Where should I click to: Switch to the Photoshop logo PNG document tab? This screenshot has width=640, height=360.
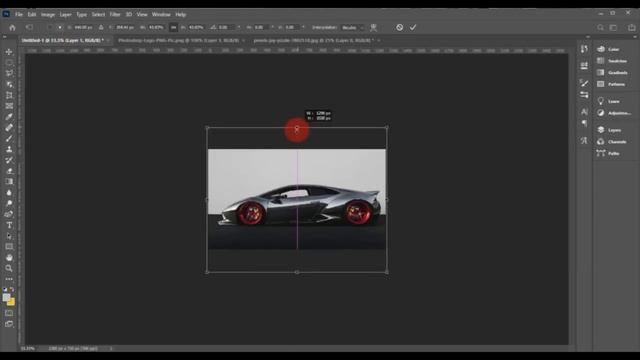pos(179,40)
